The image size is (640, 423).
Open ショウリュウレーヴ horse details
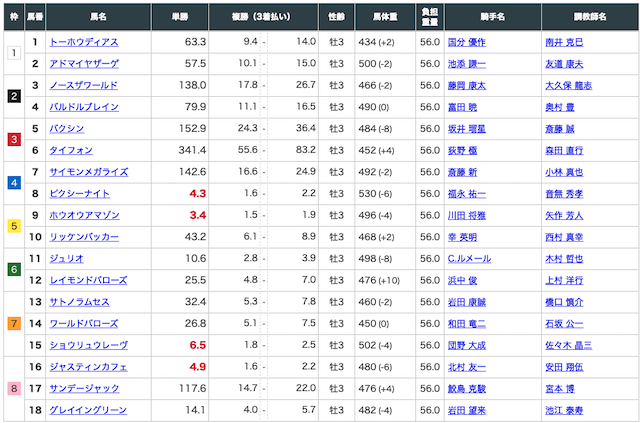pos(89,345)
